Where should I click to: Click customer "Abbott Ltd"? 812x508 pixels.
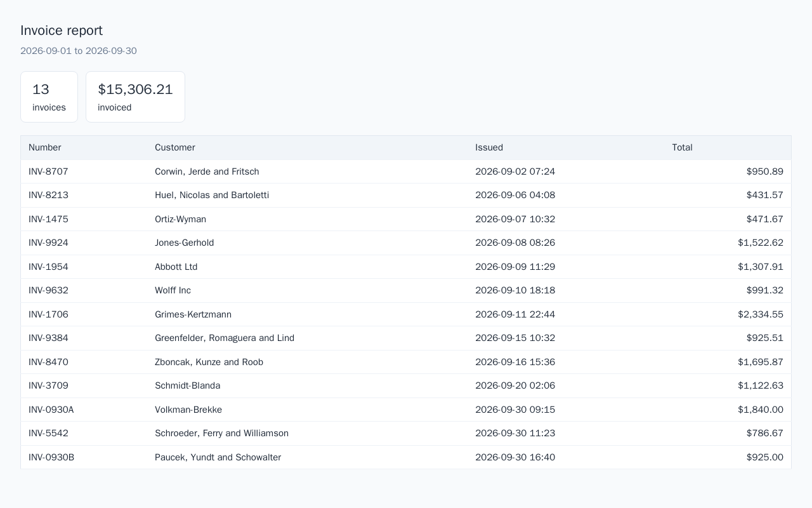(176, 267)
